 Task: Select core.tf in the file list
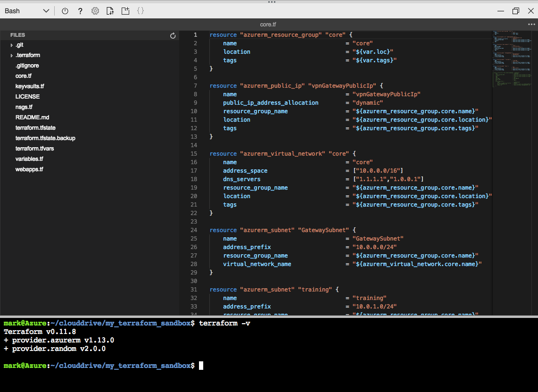click(23, 76)
